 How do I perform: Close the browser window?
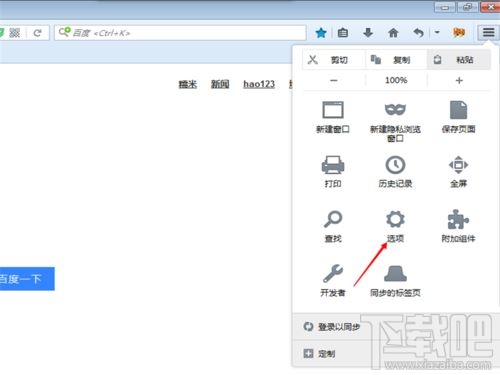pyautogui.click(x=490, y=7)
